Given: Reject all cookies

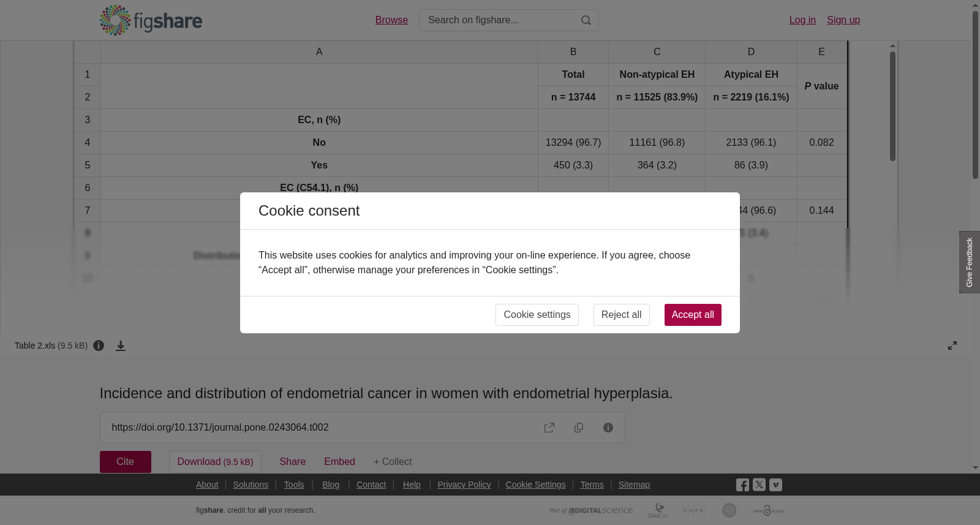Looking at the screenshot, I should click(621, 315).
